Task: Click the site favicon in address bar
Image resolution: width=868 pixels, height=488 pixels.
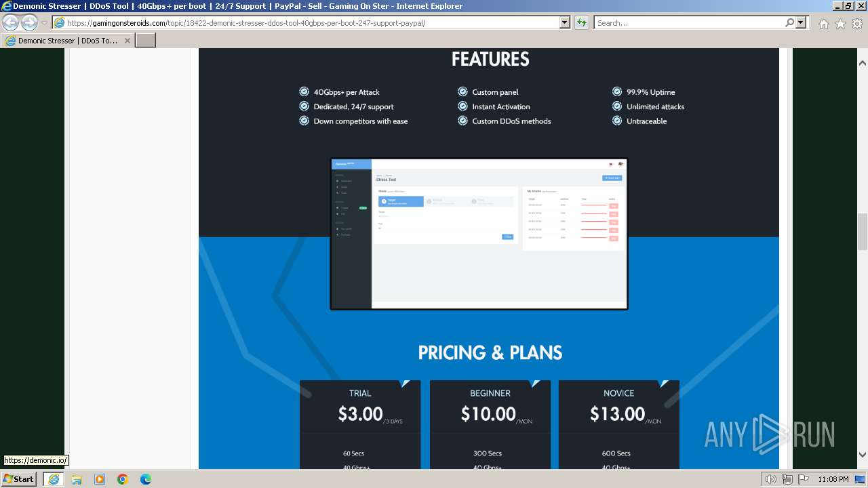Action: click(x=59, y=22)
